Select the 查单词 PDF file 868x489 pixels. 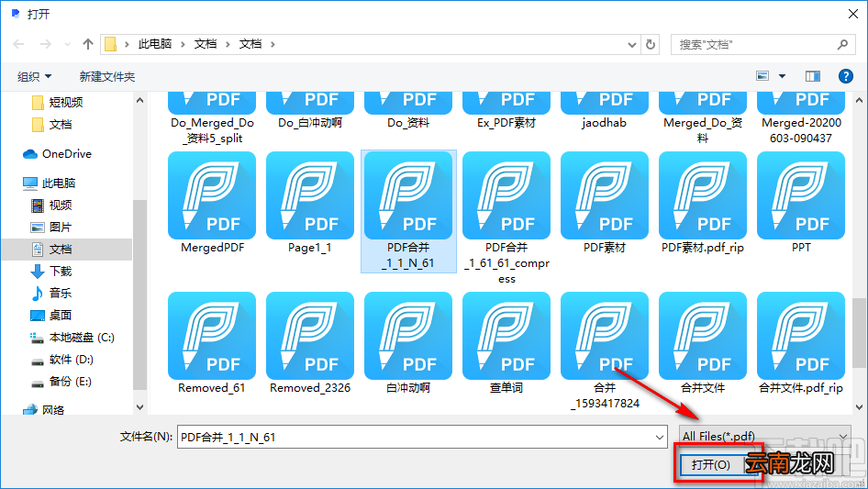[506, 336]
